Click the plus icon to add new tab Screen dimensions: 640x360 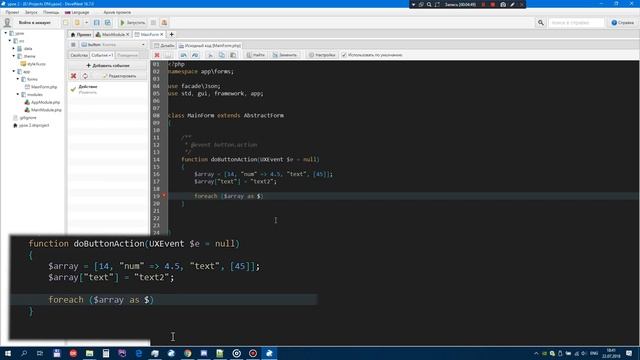tap(171, 34)
